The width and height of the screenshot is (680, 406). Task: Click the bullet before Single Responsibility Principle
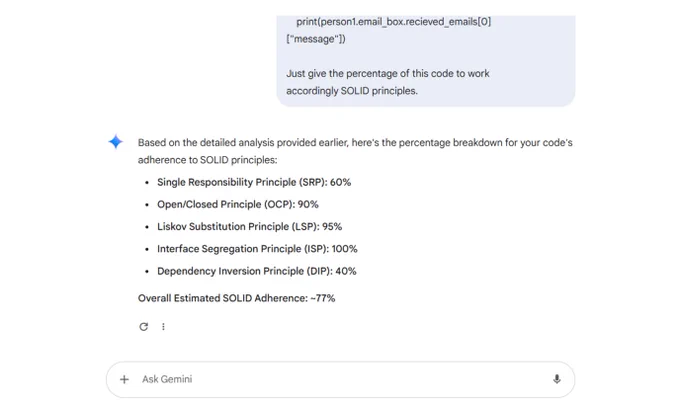(x=147, y=183)
